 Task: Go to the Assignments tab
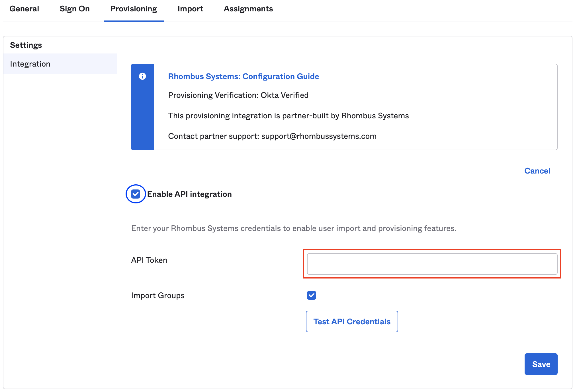click(x=248, y=9)
